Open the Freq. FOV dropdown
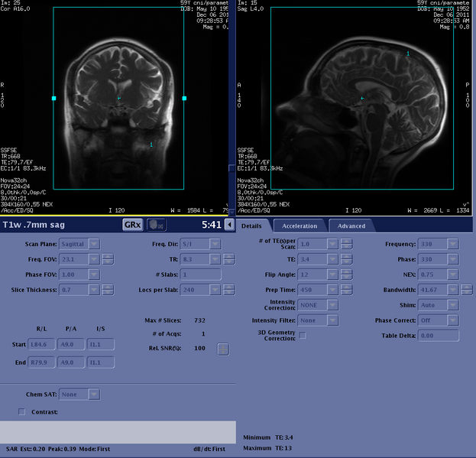The height and width of the screenshot is (458, 476). click(94, 259)
